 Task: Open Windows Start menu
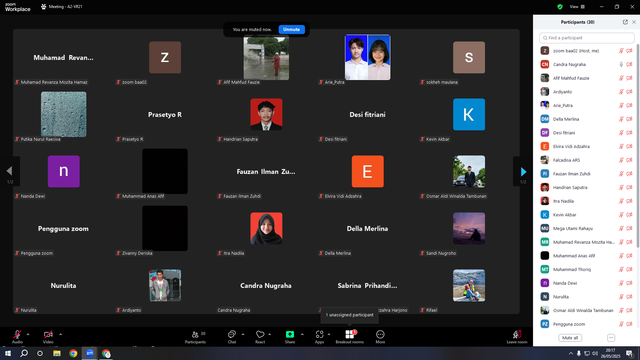point(8,353)
